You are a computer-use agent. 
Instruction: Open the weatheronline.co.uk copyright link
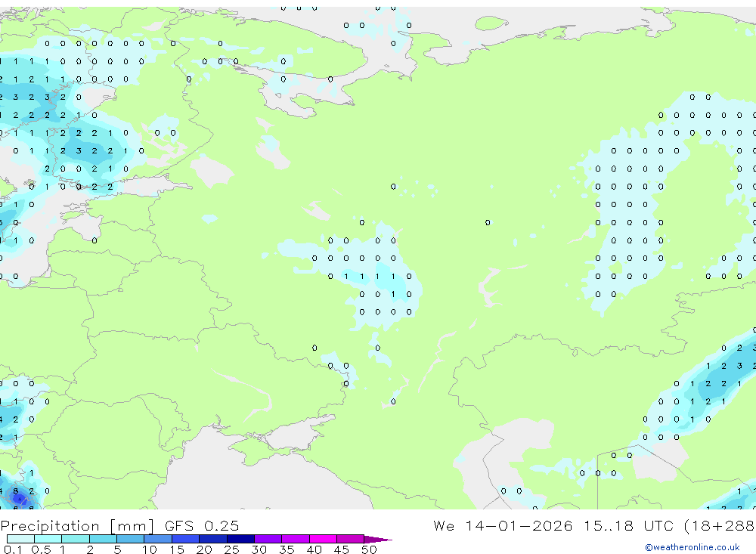coord(692,547)
